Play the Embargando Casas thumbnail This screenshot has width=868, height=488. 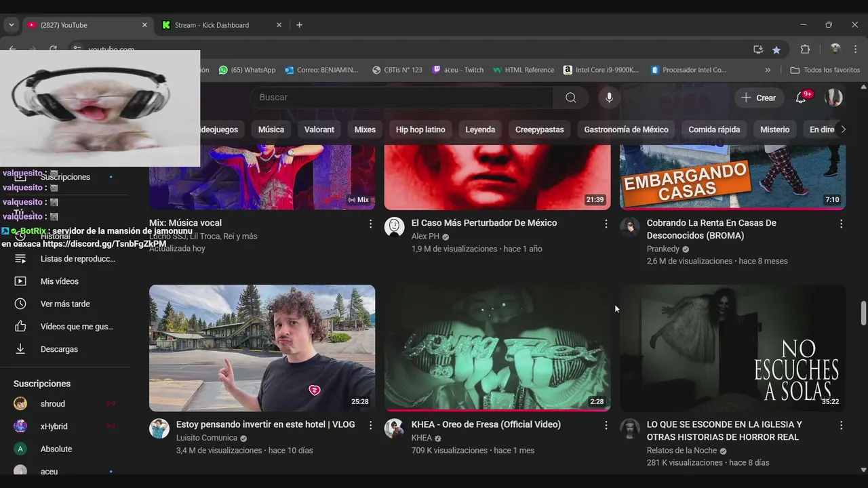pos(732,176)
